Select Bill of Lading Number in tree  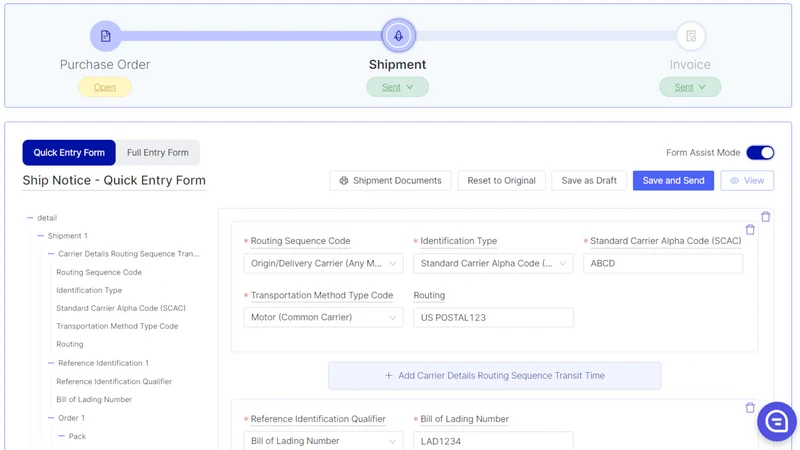pos(94,399)
